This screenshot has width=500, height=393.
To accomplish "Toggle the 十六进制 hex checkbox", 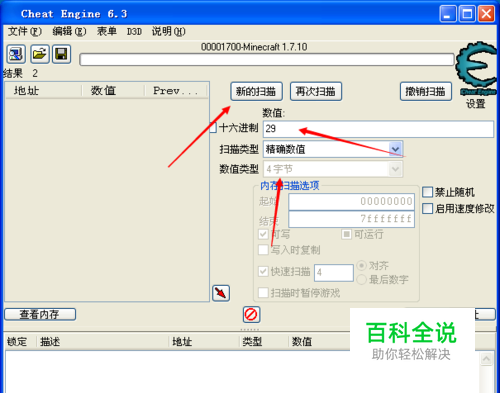I will point(213,128).
